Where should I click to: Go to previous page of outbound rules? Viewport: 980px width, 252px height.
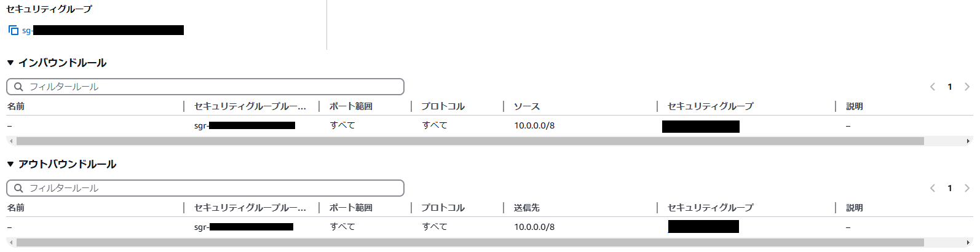pos(933,188)
